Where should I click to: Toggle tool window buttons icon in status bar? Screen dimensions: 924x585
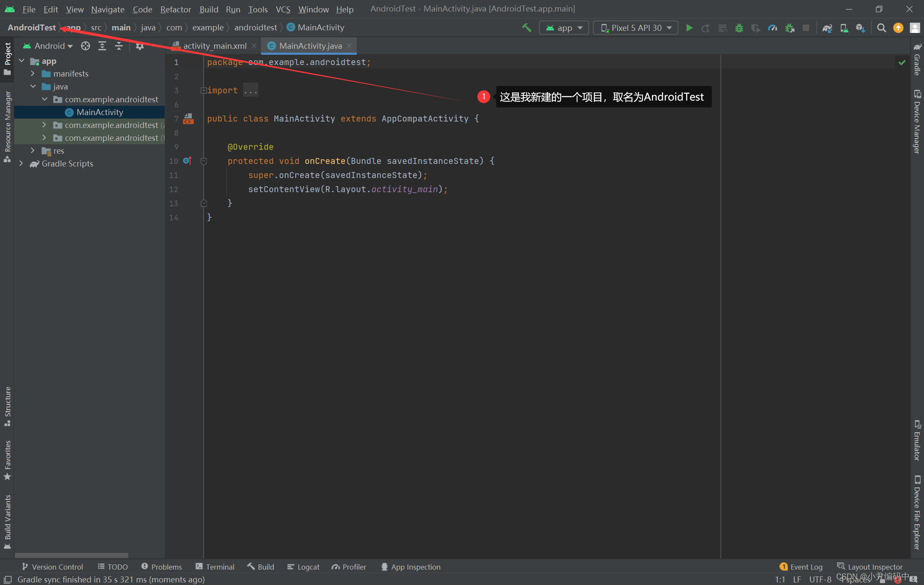pos(8,579)
